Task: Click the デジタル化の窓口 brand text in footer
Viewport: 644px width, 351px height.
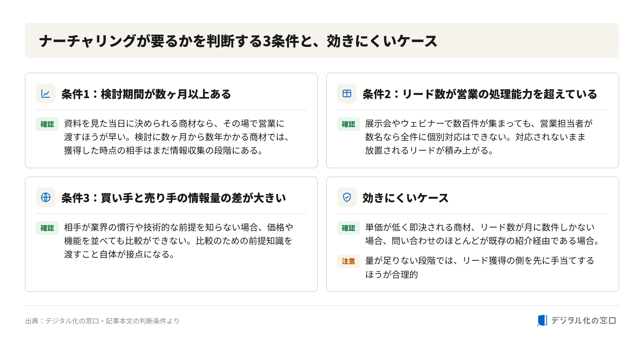Action: [x=583, y=321]
